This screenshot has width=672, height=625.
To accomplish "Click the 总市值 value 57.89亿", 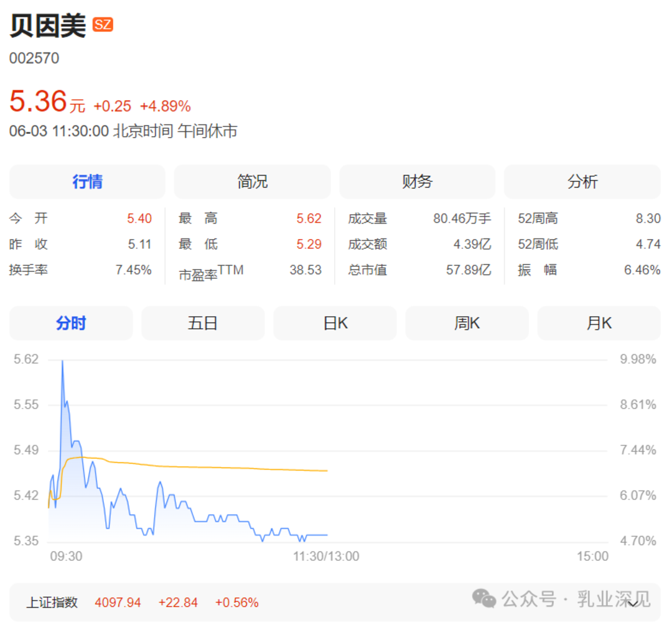I will (x=469, y=270).
